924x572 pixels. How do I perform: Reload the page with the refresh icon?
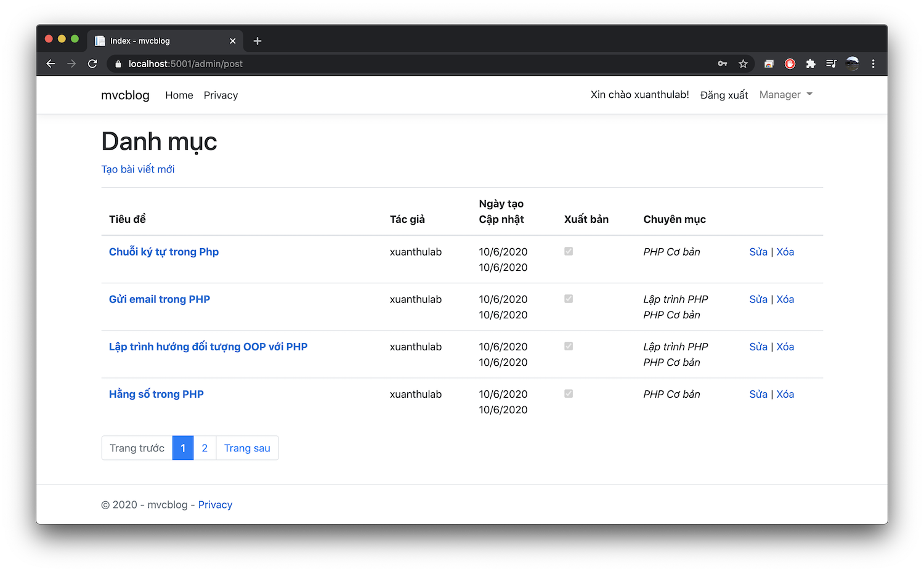[92, 63]
